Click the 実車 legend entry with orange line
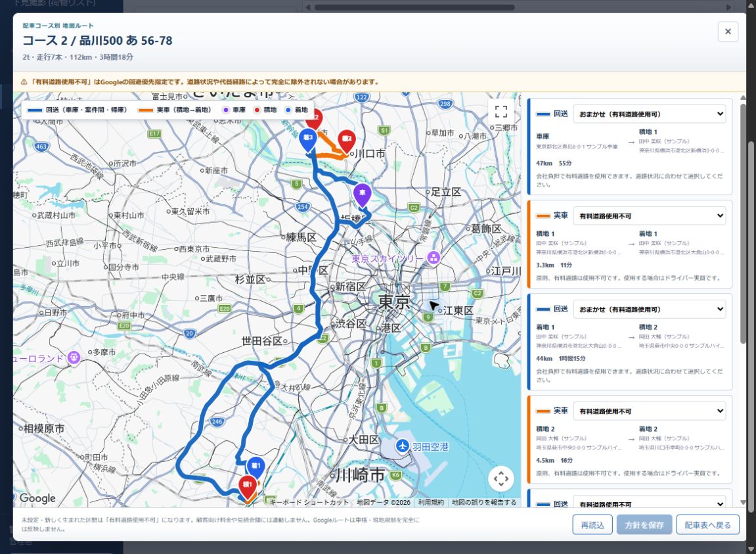Viewport: 756px width, 554px height. click(175, 110)
